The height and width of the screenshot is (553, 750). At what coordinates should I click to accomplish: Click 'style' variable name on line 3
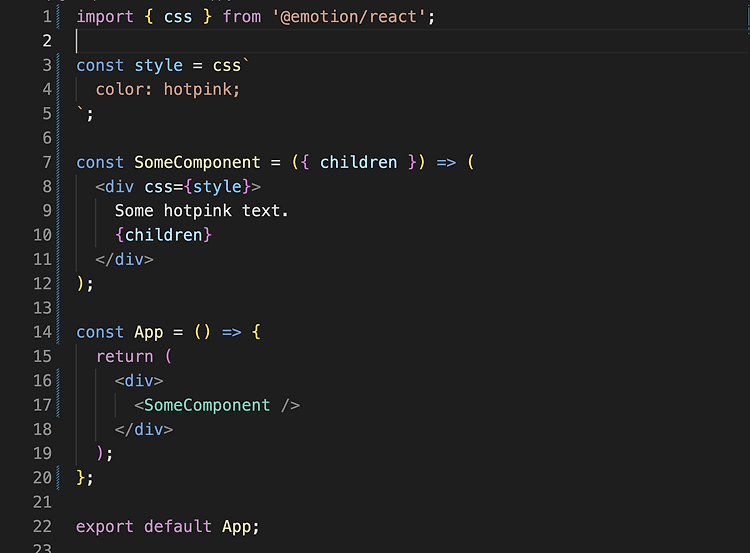tap(158, 66)
